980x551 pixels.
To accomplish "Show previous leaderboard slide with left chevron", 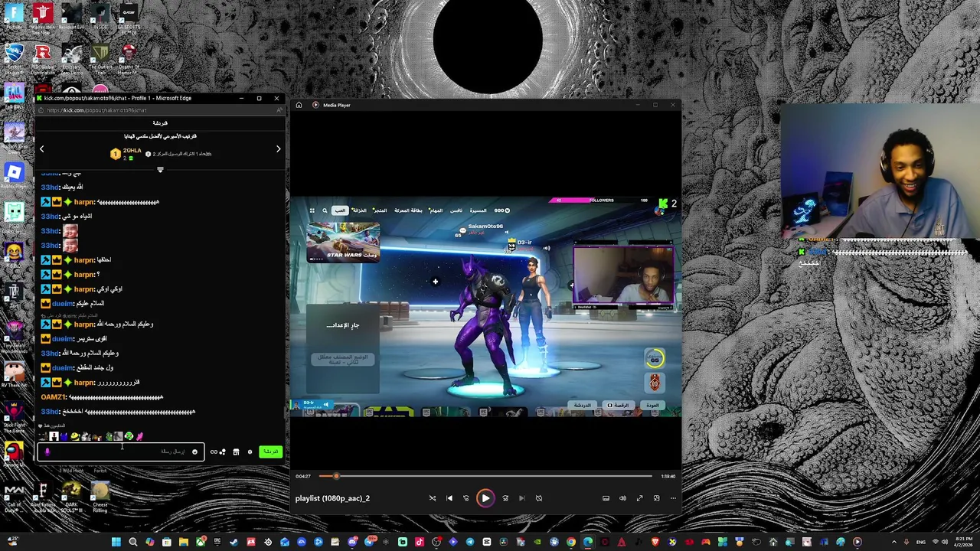I will click(x=42, y=149).
